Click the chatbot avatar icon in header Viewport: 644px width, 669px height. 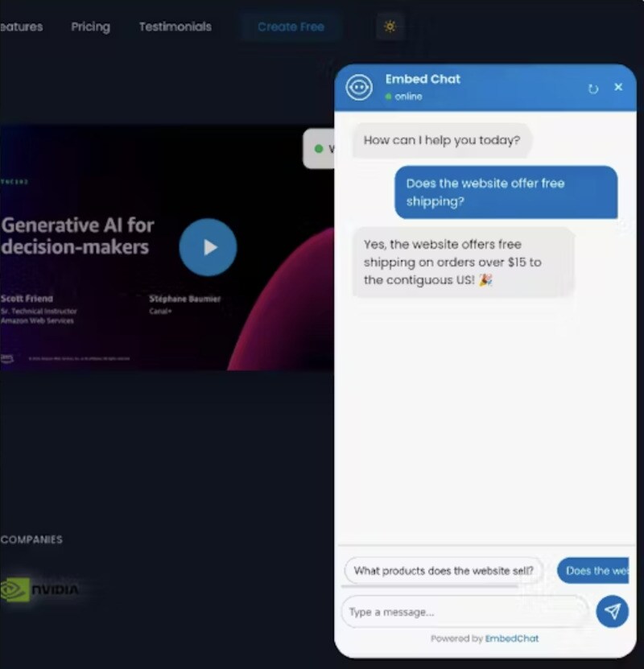pos(359,87)
